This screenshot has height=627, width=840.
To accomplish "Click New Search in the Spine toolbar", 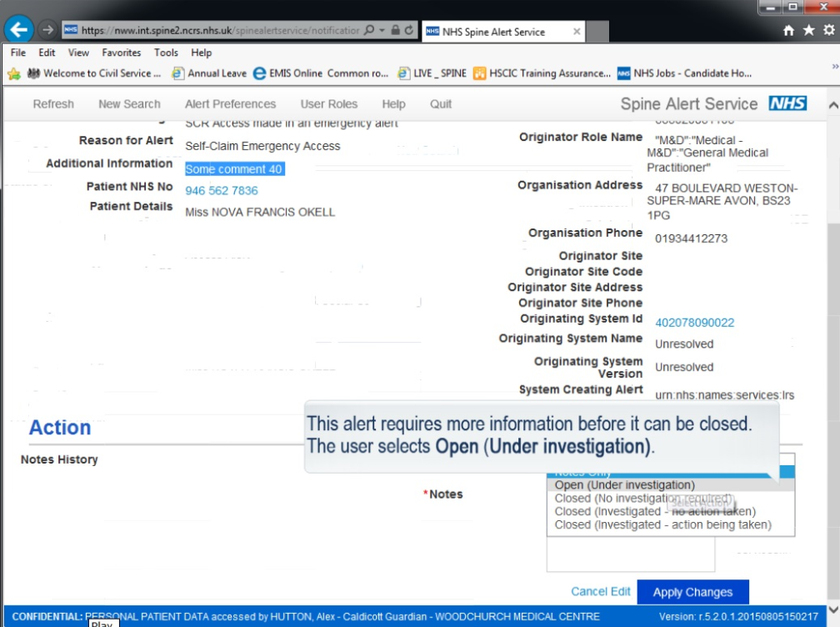I will (x=129, y=104).
